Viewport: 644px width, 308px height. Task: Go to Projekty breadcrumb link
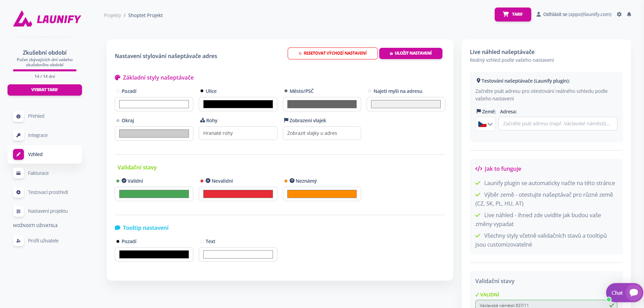[112, 15]
